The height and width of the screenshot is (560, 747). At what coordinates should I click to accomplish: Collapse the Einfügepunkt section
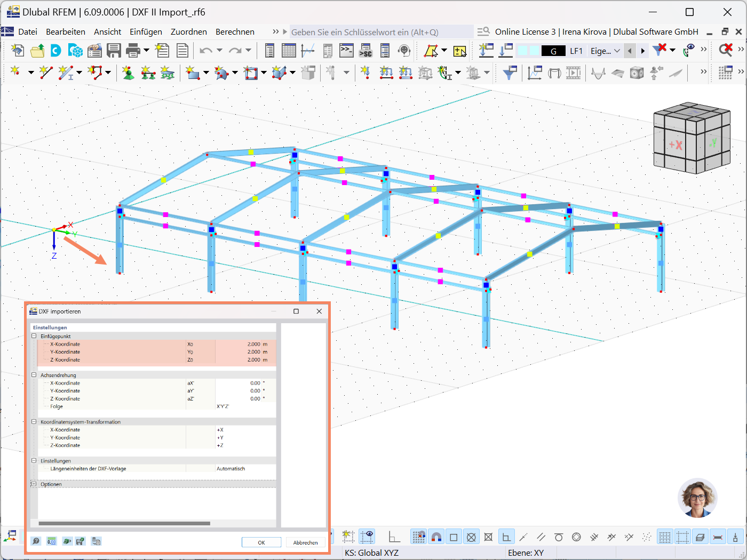[x=34, y=336]
